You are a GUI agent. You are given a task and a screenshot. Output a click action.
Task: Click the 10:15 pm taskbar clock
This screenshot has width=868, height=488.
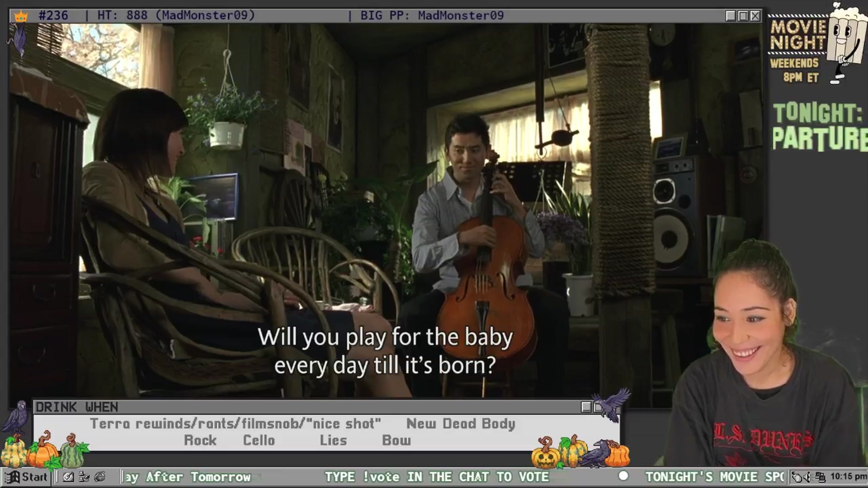tap(848, 476)
